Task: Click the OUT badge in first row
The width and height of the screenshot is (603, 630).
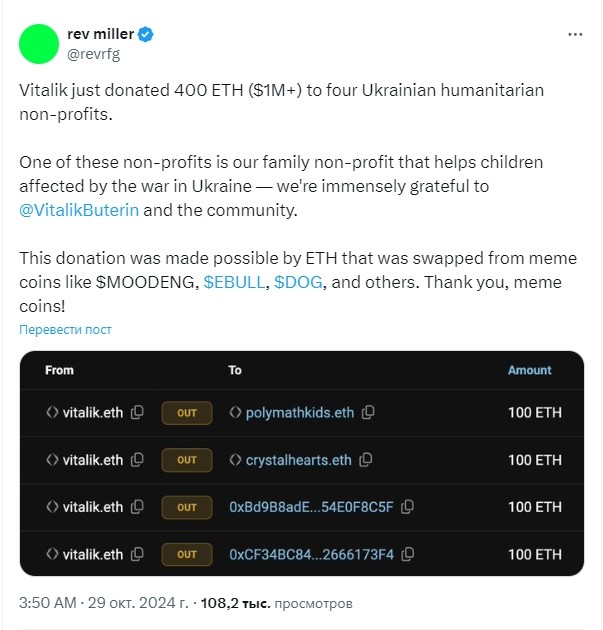Action: [x=187, y=413]
